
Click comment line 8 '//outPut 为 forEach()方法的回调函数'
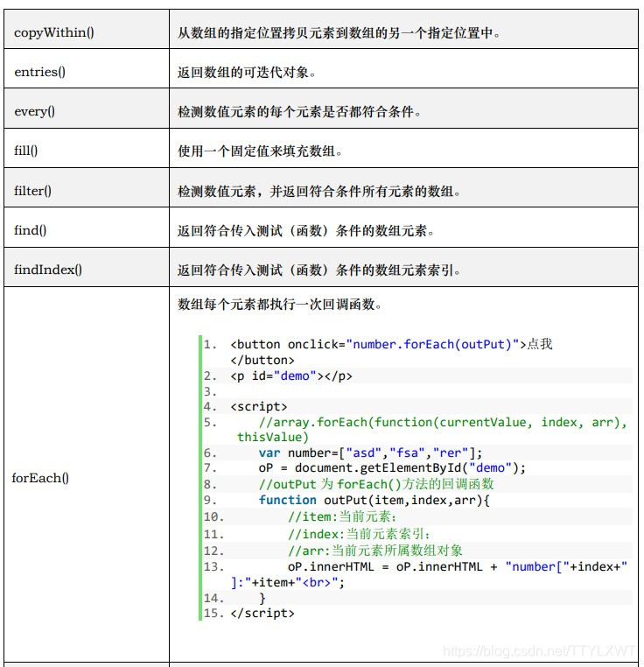[376, 484]
